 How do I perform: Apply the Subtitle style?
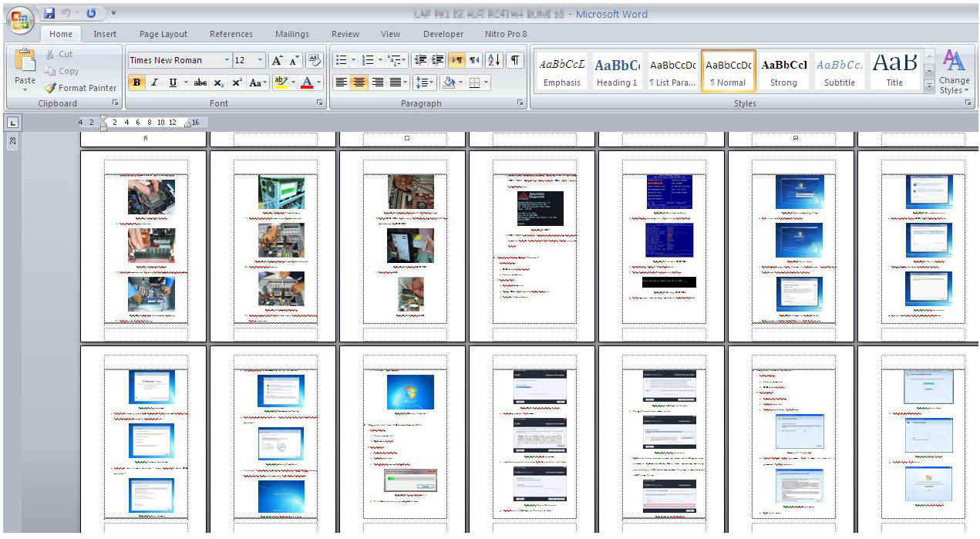point(839,72)
